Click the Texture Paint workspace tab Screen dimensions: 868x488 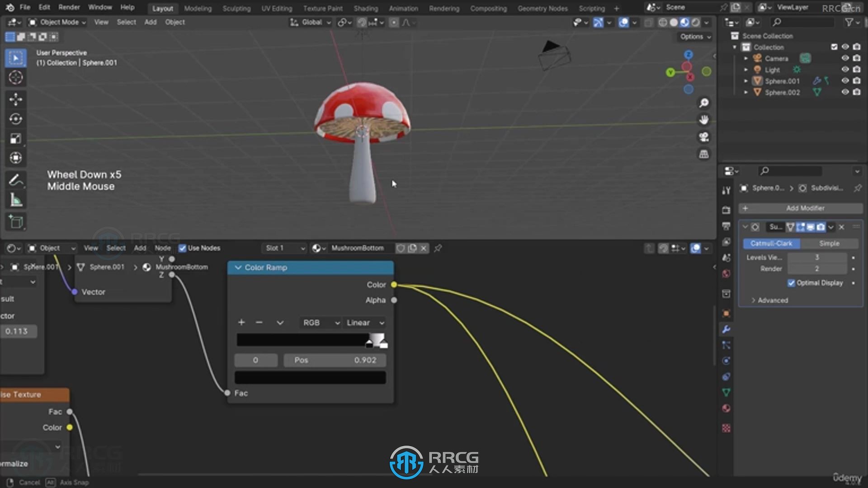[x=322, y=8]
